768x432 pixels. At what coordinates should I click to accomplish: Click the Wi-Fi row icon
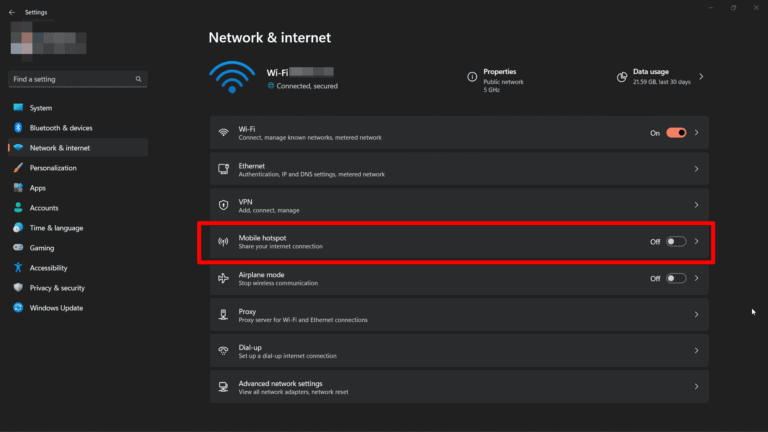point(223,132)
